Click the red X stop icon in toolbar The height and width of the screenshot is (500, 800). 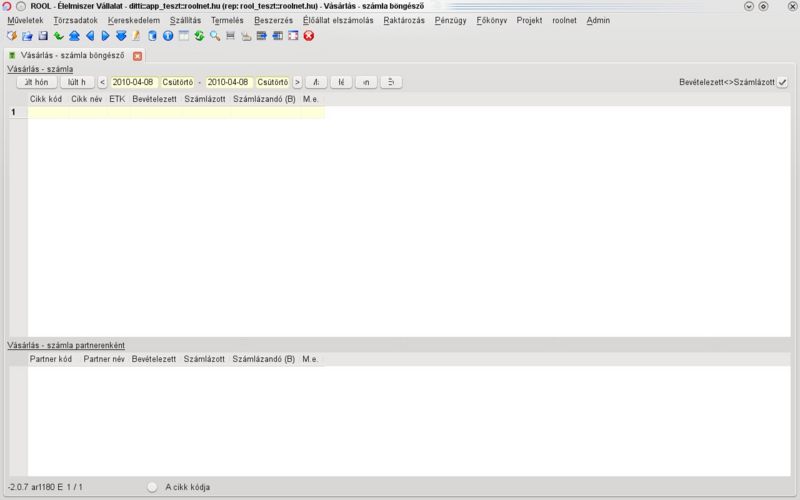[309, 36]
